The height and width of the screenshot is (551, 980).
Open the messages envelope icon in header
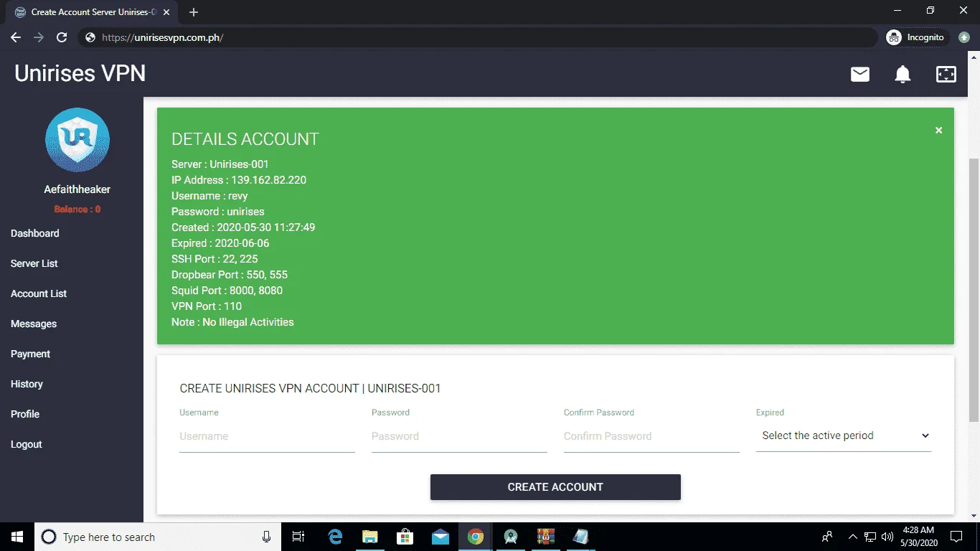(x=860, y=74)
